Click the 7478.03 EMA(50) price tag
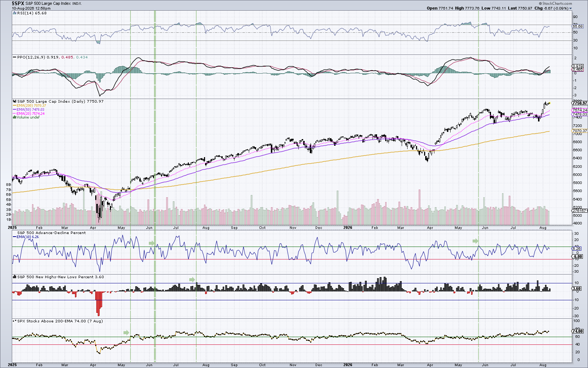The width and height of the screenshot is (588, 368). 580,114
